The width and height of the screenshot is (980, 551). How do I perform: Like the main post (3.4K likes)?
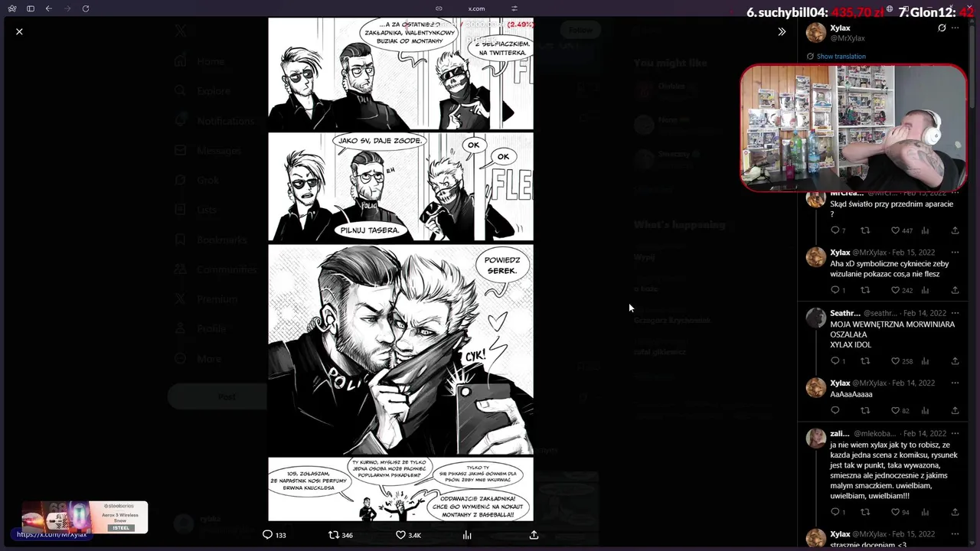coord(408,535)
